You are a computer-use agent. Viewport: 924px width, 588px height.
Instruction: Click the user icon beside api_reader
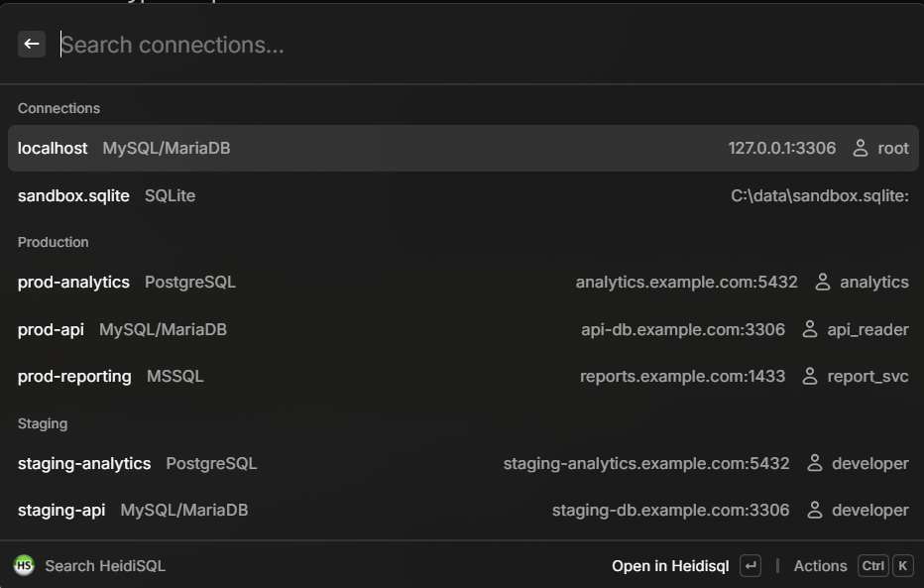[810, 329]
